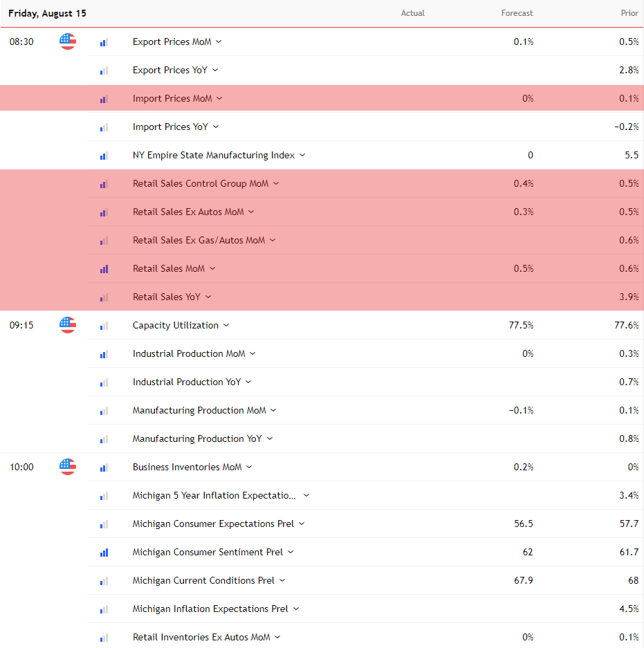Click the Prior column header
The image size is (644, 648).
coord(629,13)
